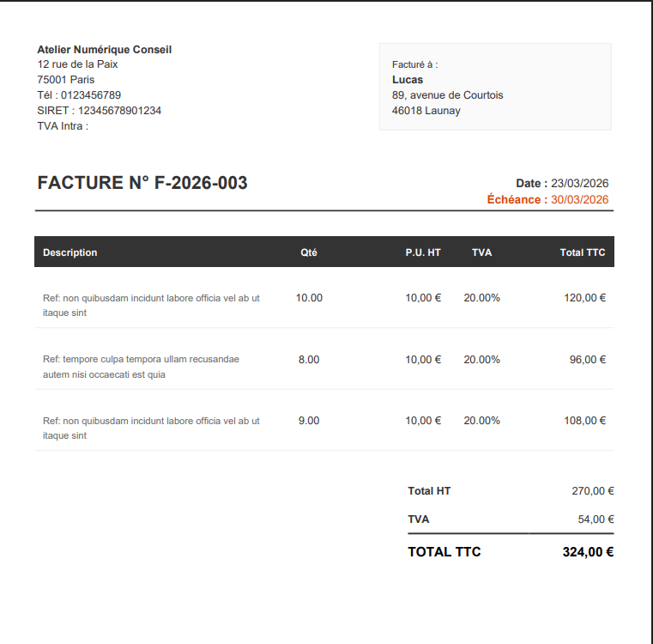Click the TVA column header
Viewport: 653px width, 644px height.
pyautogui.click(x=482, y=252)
